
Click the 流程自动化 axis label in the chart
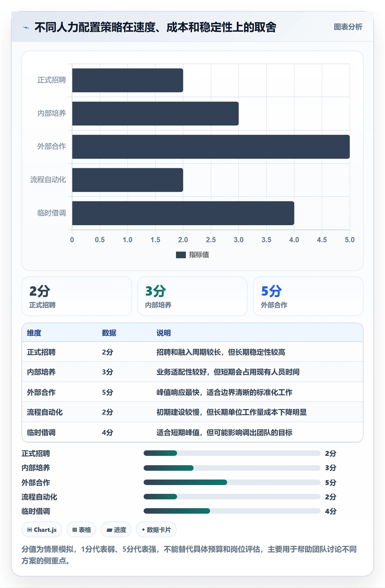(48, 180)
